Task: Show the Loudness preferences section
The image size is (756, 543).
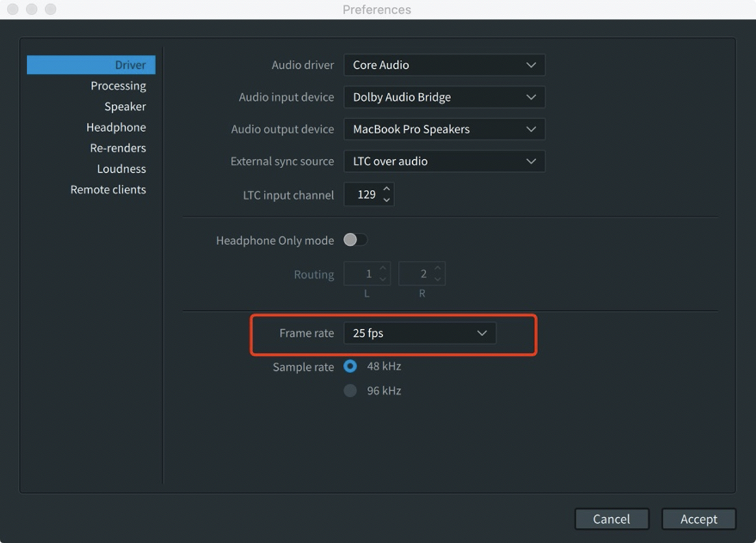Action: (x=122, y=169)
